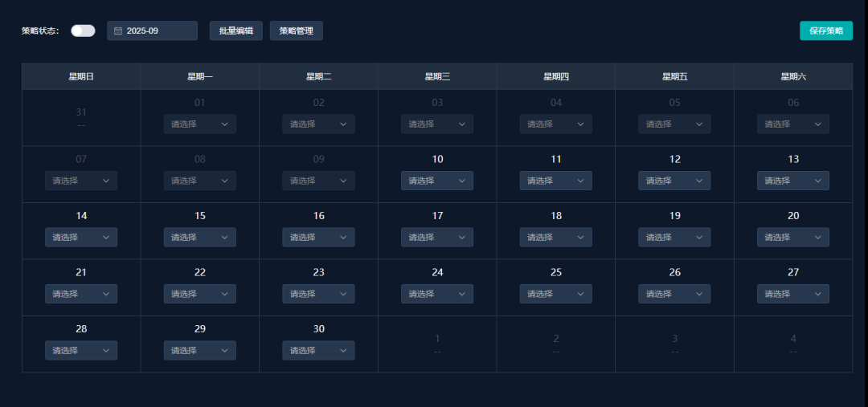Click the 策略状态 label
The height and width of the screenshot is (407, 868).
click(x=40, y=31)
